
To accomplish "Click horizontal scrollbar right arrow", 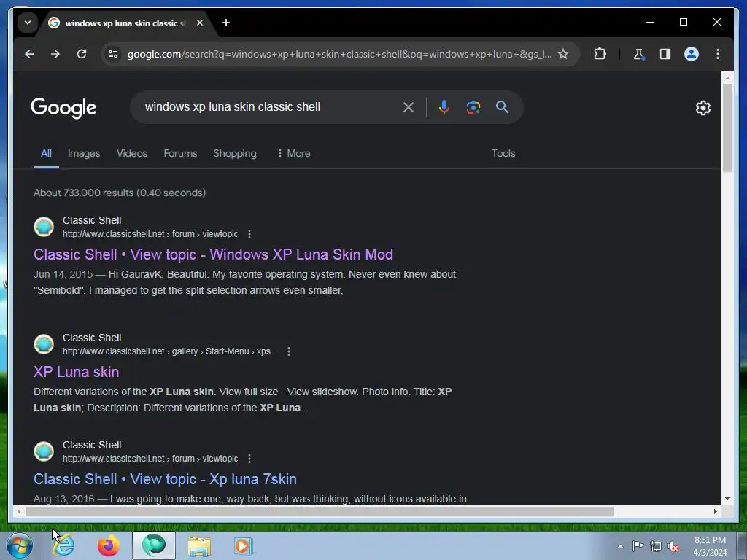I will (715, 511).
